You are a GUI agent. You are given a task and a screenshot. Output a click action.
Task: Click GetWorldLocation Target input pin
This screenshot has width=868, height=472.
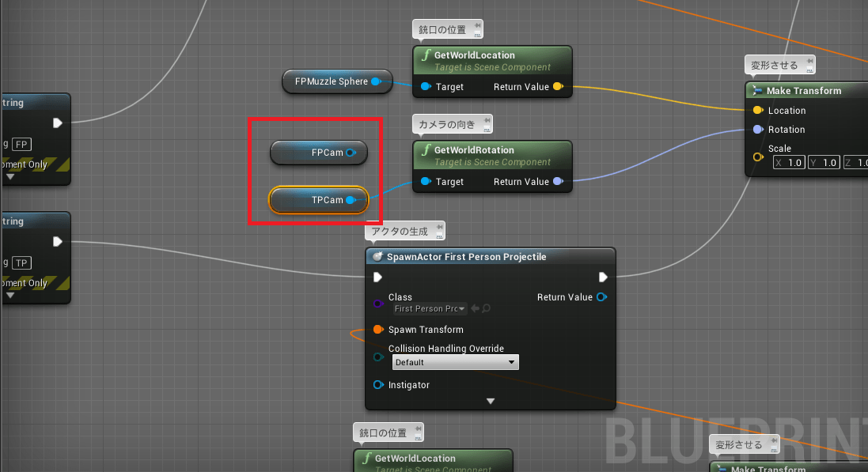click(x=425, y=86)
